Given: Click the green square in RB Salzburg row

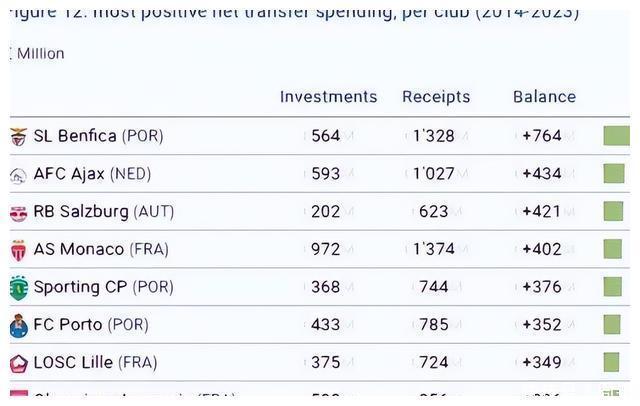Looking at the screenshot, I should point(613,211).
